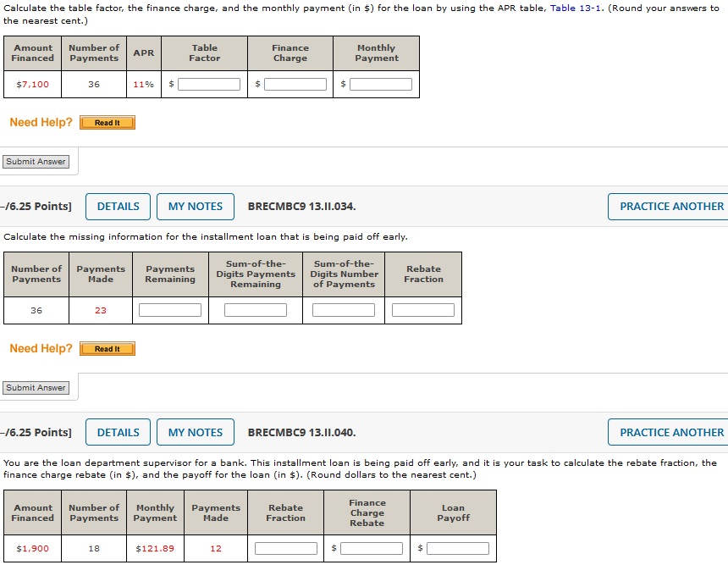This screenshot has height=576, width=728.
Task: Click Submit Answer for the early payoff problem
Action: (36, 387)
